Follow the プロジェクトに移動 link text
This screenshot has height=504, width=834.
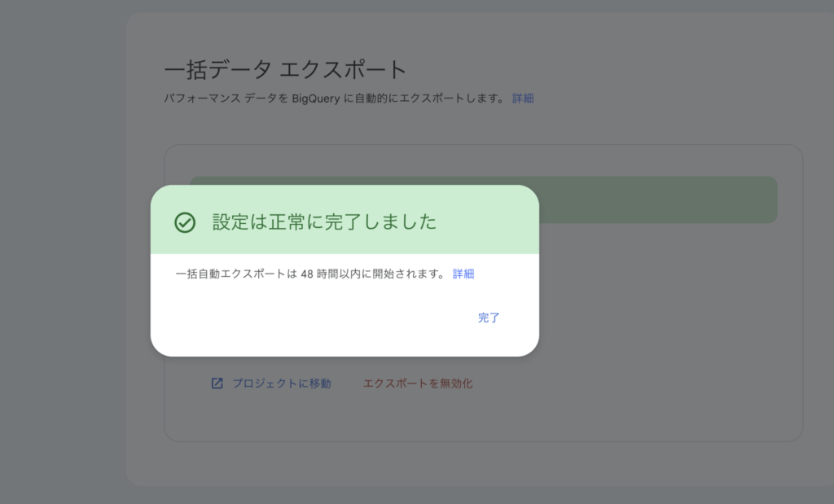[281, 383]
